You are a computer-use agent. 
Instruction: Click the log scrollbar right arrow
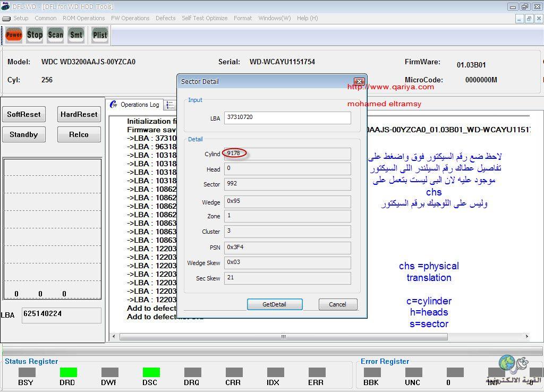point(527,337)
